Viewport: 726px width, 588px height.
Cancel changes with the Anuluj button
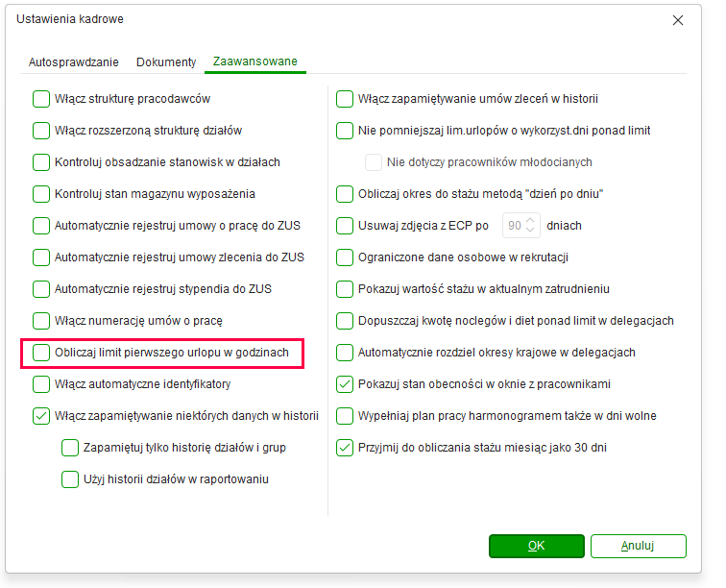[x=638, y=546]
